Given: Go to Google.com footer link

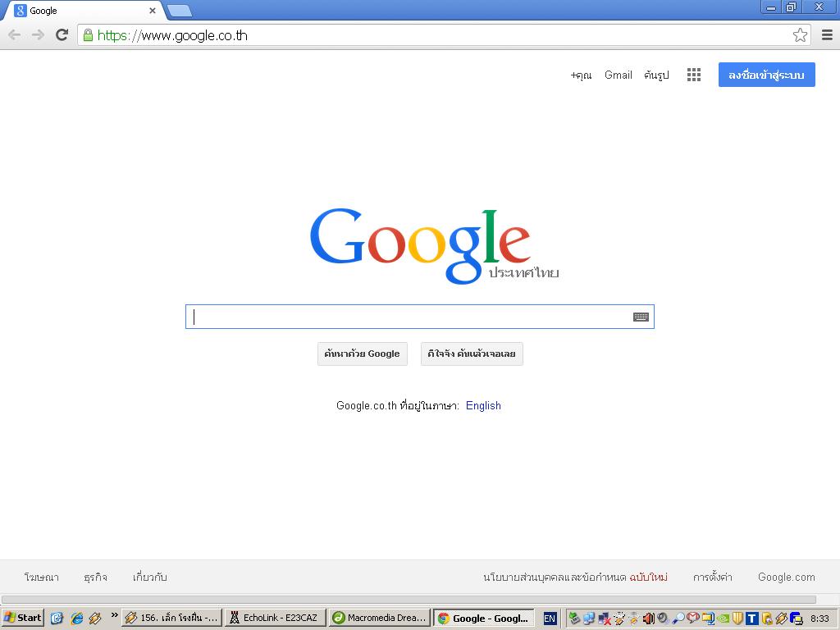Looking at the screenshot, I should pos(787,577).
